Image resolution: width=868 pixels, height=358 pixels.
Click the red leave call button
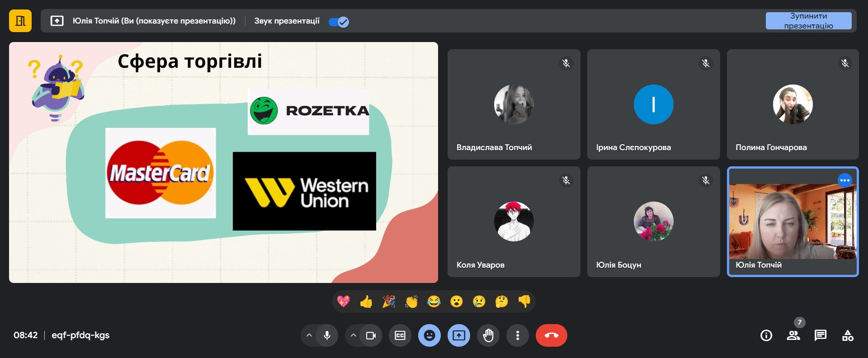pos(551,335)
